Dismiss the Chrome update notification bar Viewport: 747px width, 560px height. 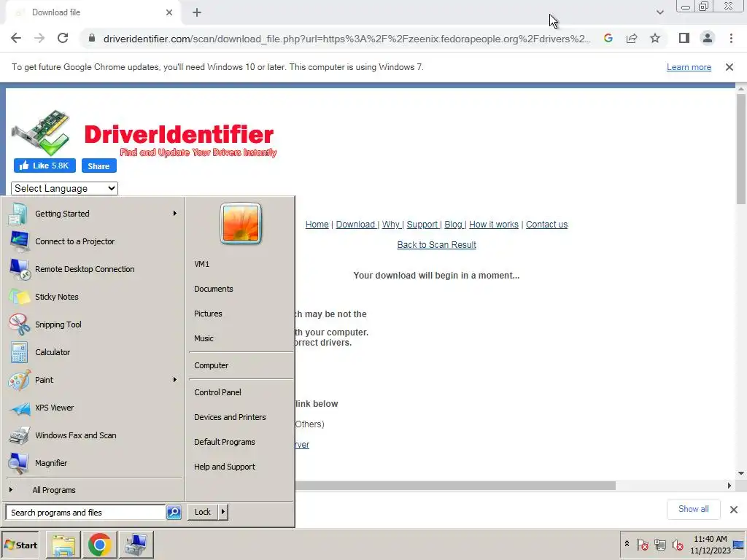click(x=729, y=67)
